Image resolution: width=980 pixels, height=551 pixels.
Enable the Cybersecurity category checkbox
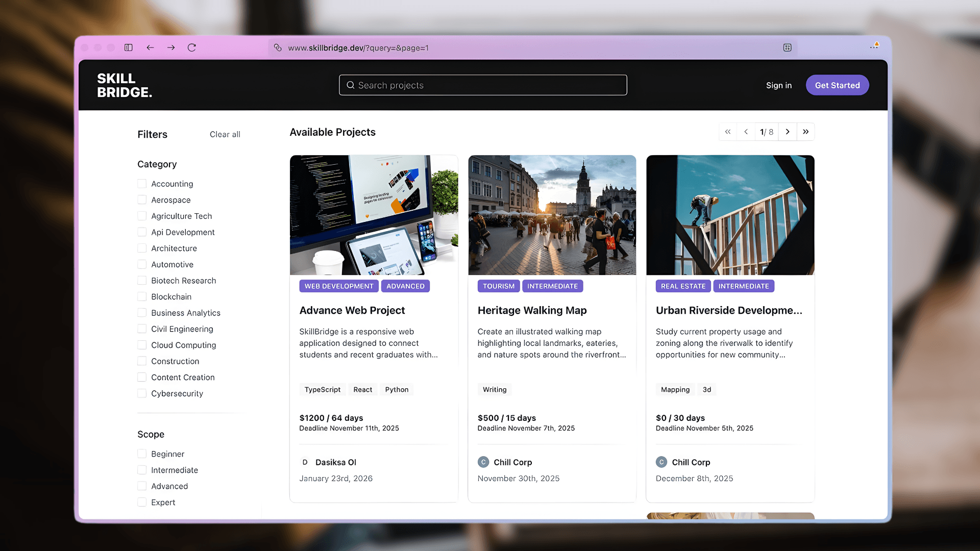pyautogui.click(x=142, y=393)
